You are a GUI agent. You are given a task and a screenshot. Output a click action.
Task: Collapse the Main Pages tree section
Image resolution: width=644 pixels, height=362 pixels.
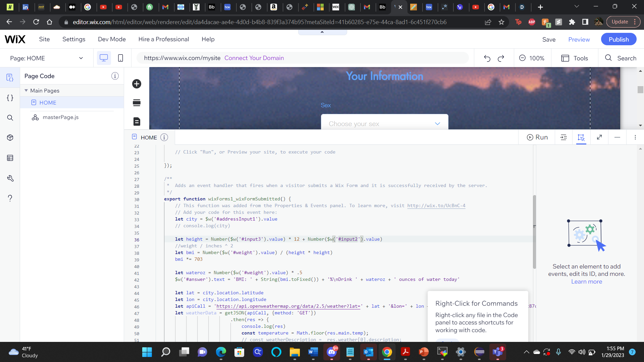pyautogui.click(x=26, y=90)
